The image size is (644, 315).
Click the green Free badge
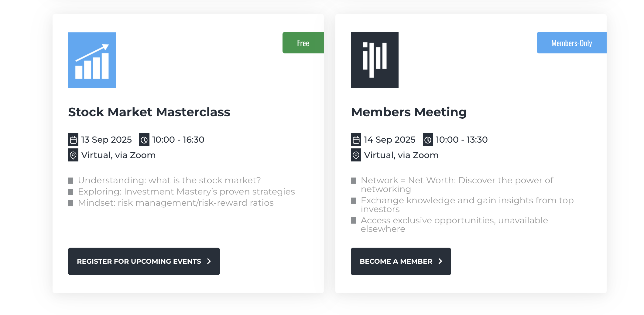click(x=303, y=43)
